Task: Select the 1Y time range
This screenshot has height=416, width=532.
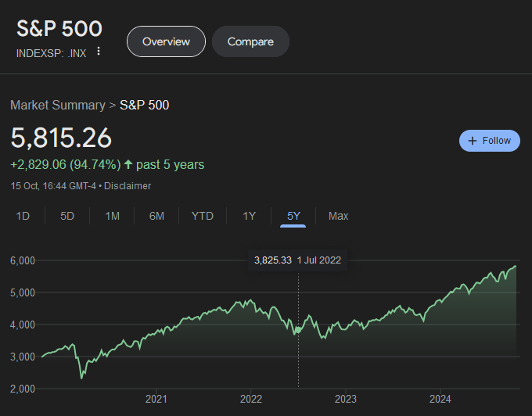Action: coord(249,216)
